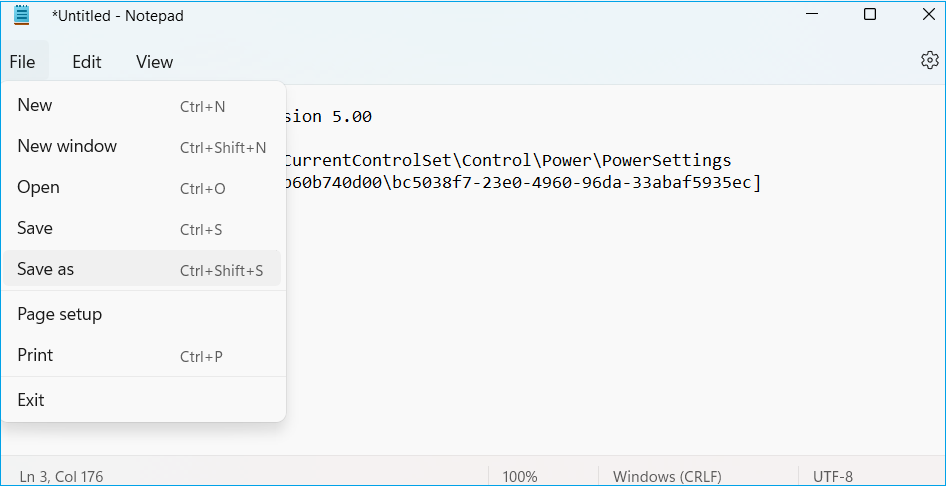Click the Windows (CRLF) line ending indicator
946x486 pixels.
pos(667,476)
